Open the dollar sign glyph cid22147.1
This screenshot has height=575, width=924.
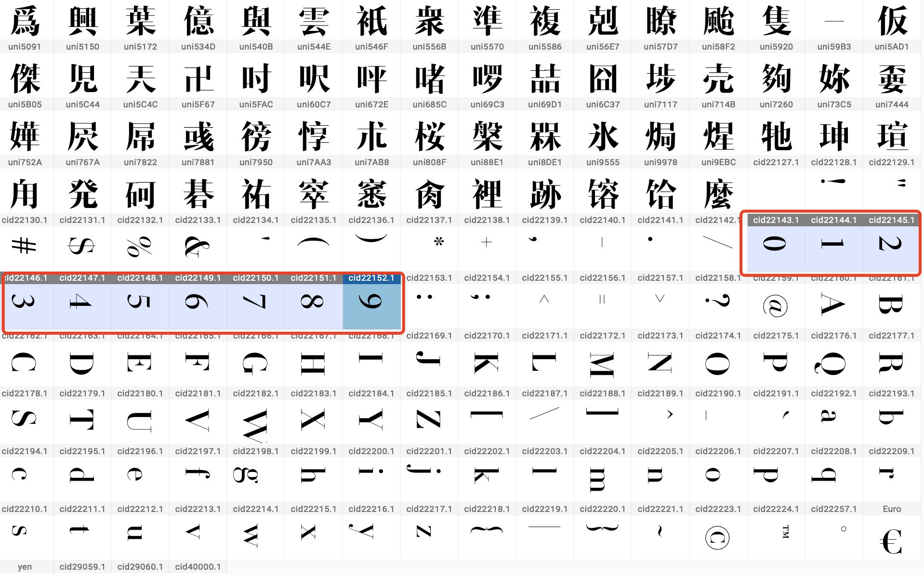tap(82, 246)
